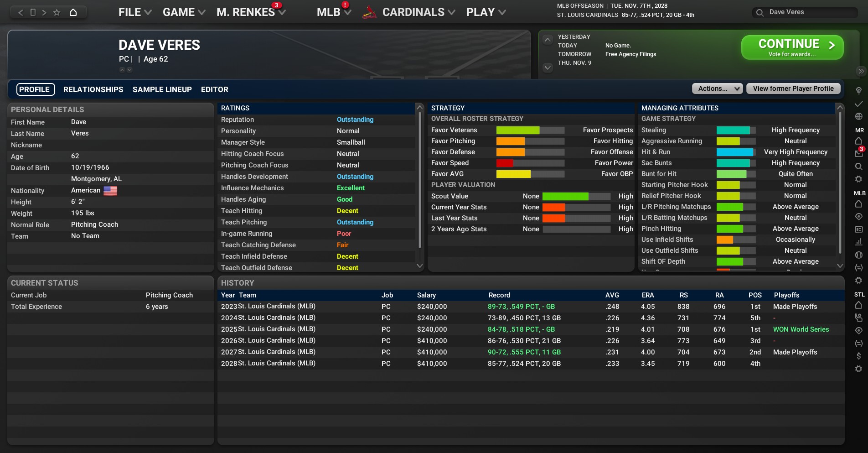Open the globe icon in right sidebar
The image size is (868, 453).
[858, 117]
